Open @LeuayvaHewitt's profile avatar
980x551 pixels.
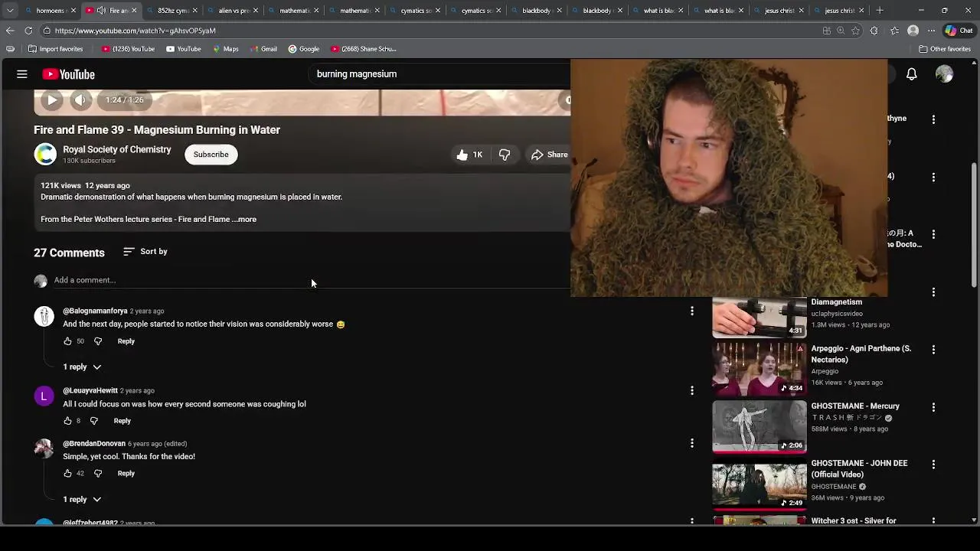[x=44, y=396]
